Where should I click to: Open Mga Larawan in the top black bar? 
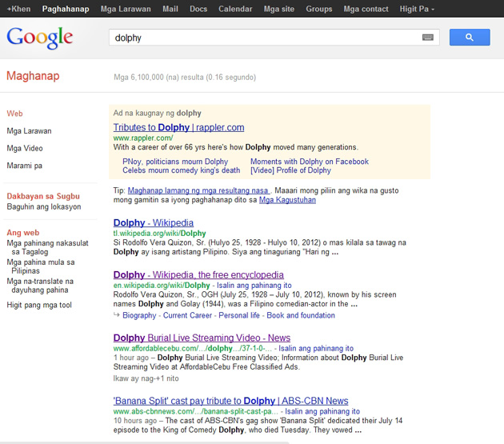126,9
